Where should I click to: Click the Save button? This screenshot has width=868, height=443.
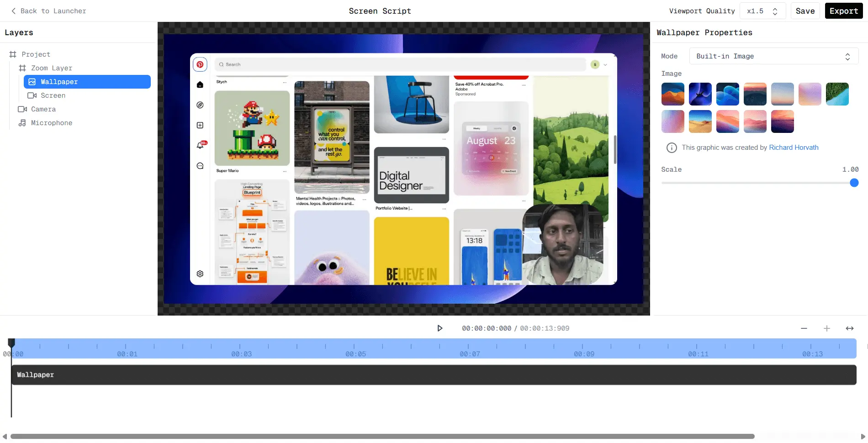(x=805, y=11)
